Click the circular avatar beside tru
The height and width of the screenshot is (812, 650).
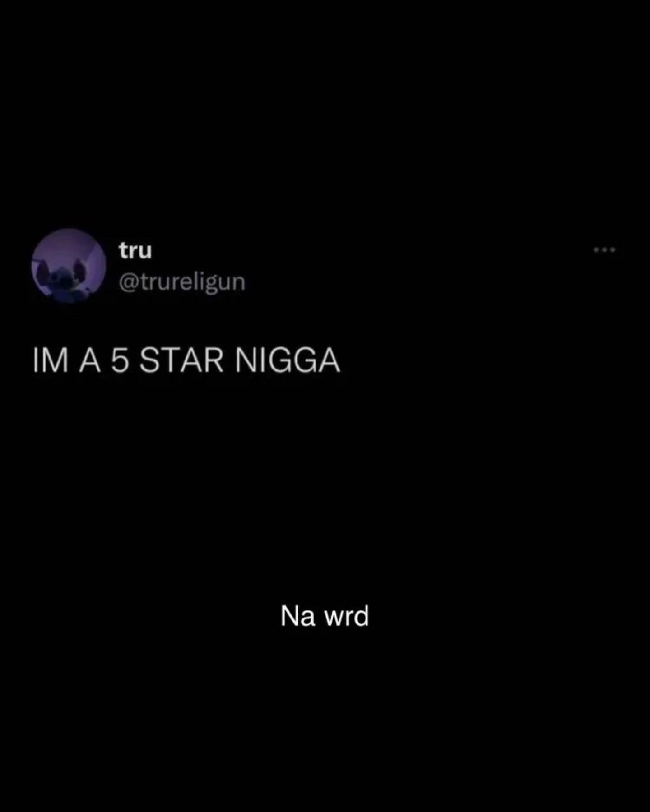pyautogui.click(x=69, y=265)
